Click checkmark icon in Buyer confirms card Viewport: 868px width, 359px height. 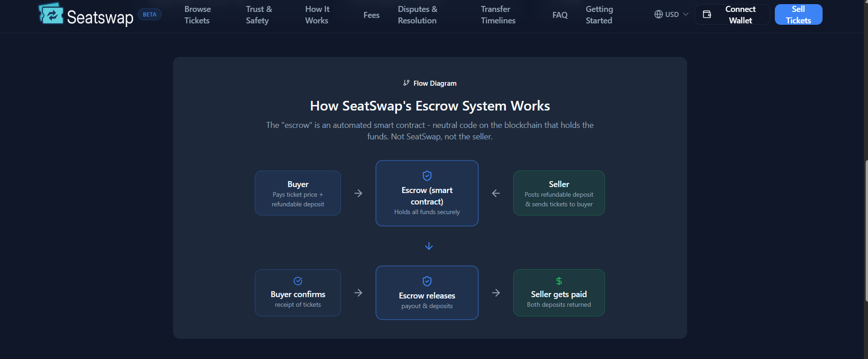tap(298, 281)
